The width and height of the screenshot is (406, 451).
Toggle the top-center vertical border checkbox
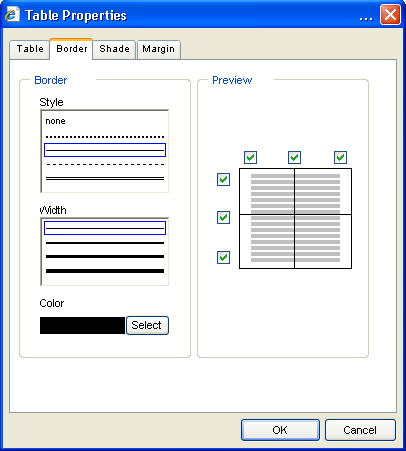[x=294, y=157]
